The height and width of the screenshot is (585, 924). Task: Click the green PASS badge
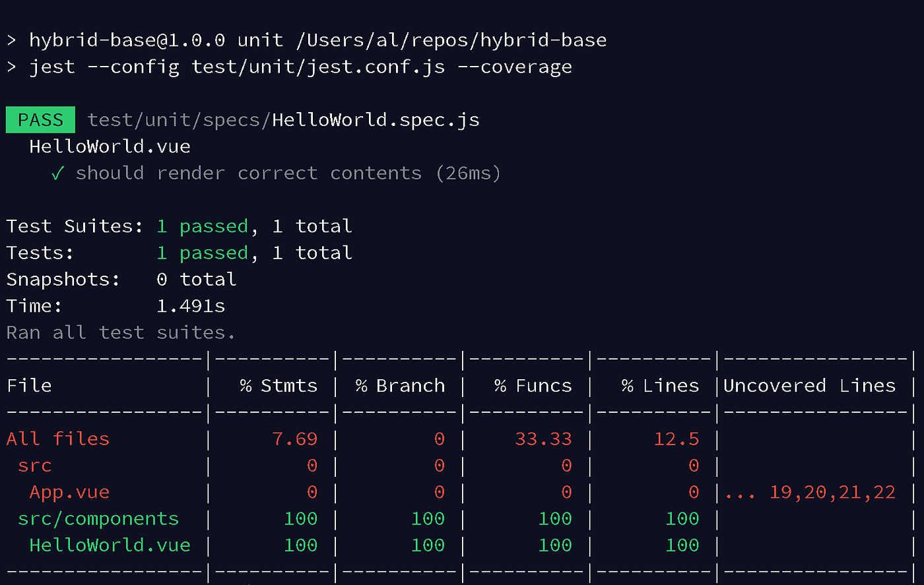(x=40, y=119)
